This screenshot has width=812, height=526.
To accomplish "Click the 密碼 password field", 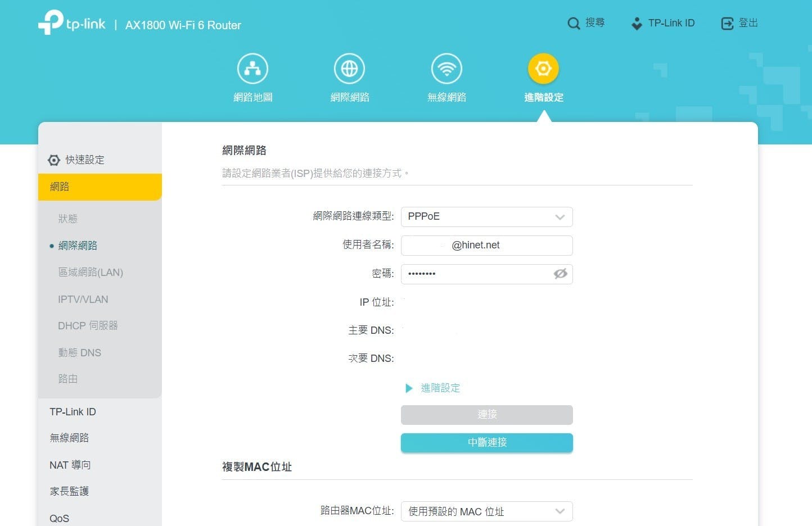I will (475, 274).
